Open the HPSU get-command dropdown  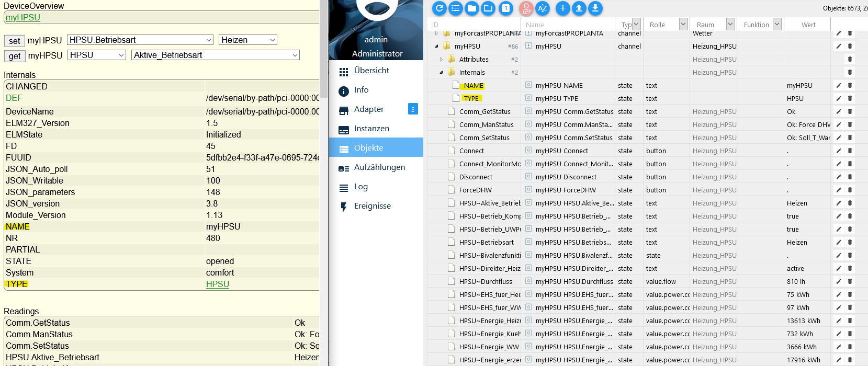point(97,55)
